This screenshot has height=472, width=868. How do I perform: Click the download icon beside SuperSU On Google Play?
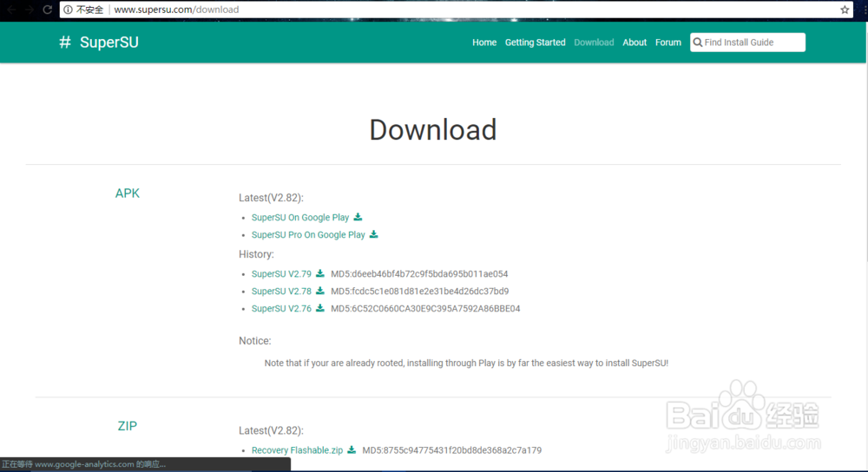(x=358, y=217)
